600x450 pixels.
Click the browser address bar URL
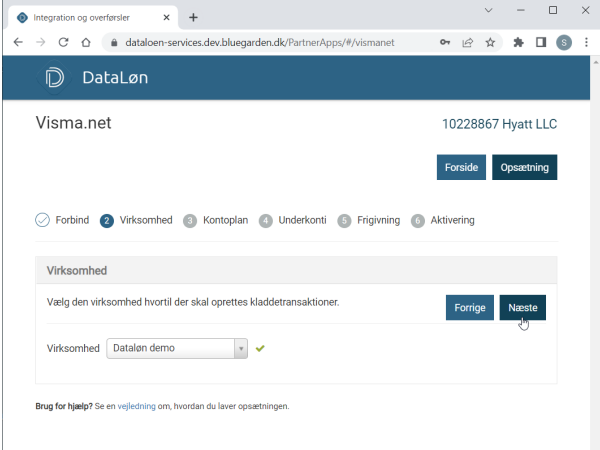click(x=260, y=42)
